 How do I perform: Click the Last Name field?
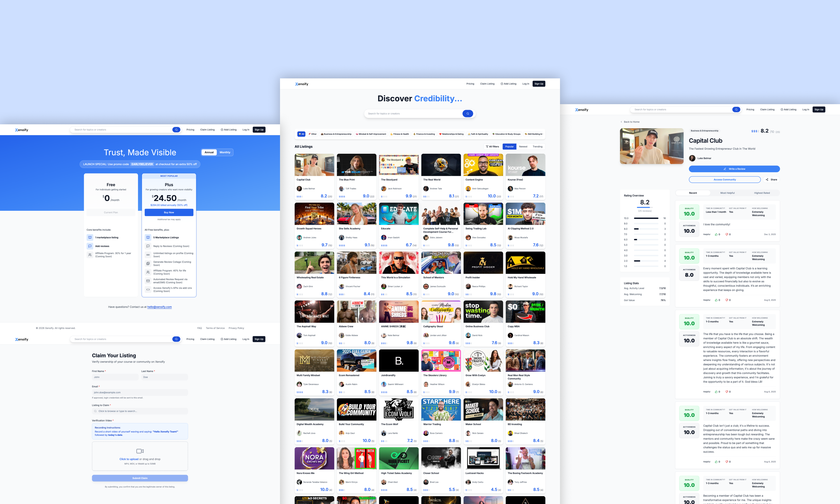(164, 377)
